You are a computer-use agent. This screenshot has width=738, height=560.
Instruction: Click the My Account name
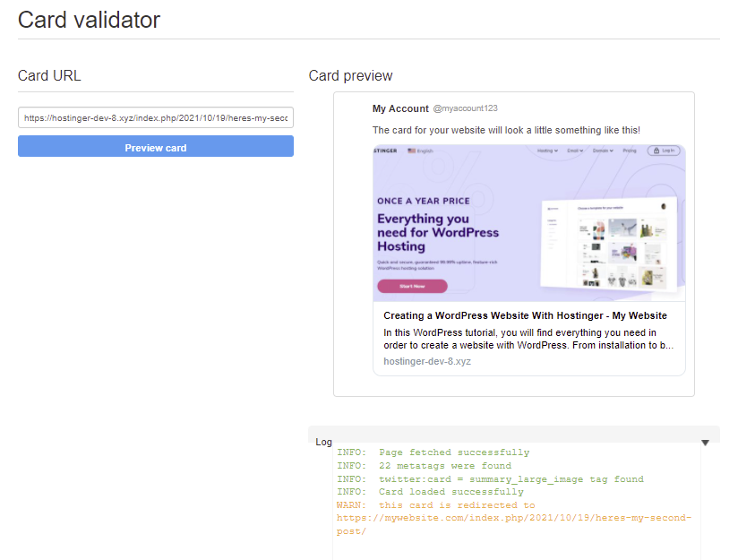click(400, 108)
